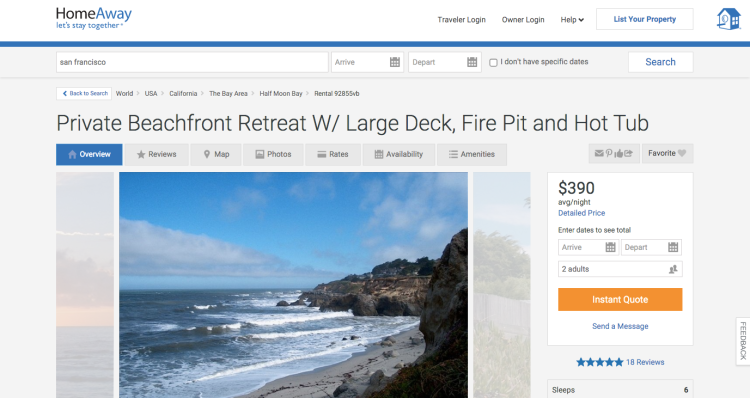Open calendar icon in top Depart field
This screenshot has height=398, width=750.
click(x=472, y=62)
